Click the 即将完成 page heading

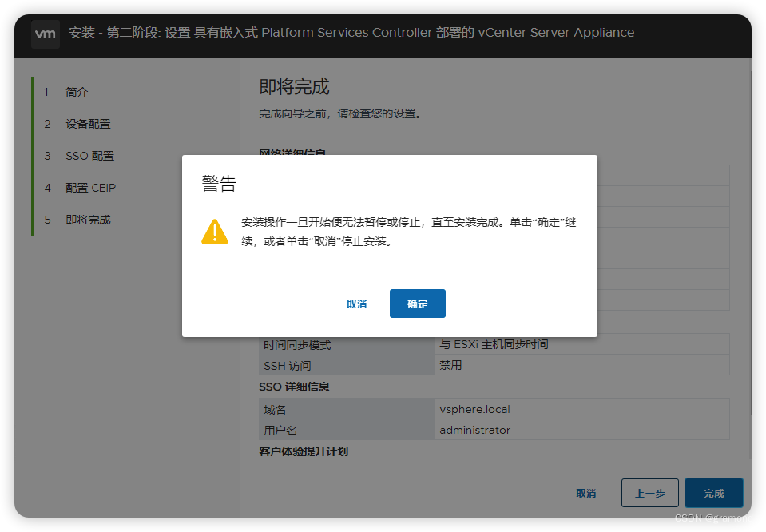pos(294,87)
